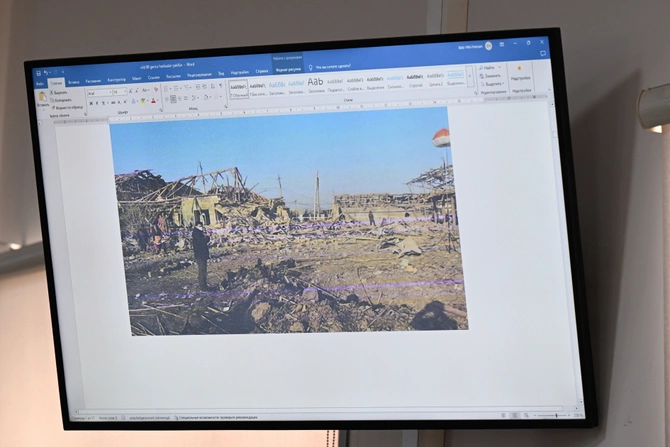The image size is (670, 447).
Task: Expand the styles gallery list
Action: [468, 82]
